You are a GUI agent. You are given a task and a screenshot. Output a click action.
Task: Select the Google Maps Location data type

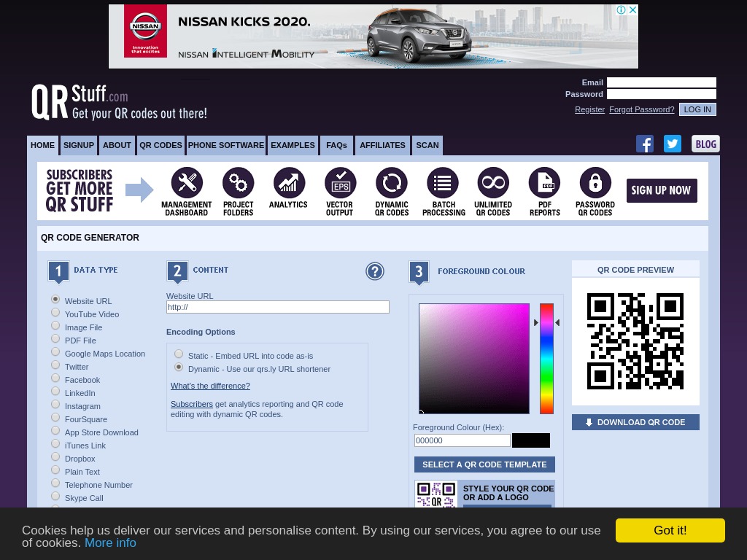click(55, 352)
